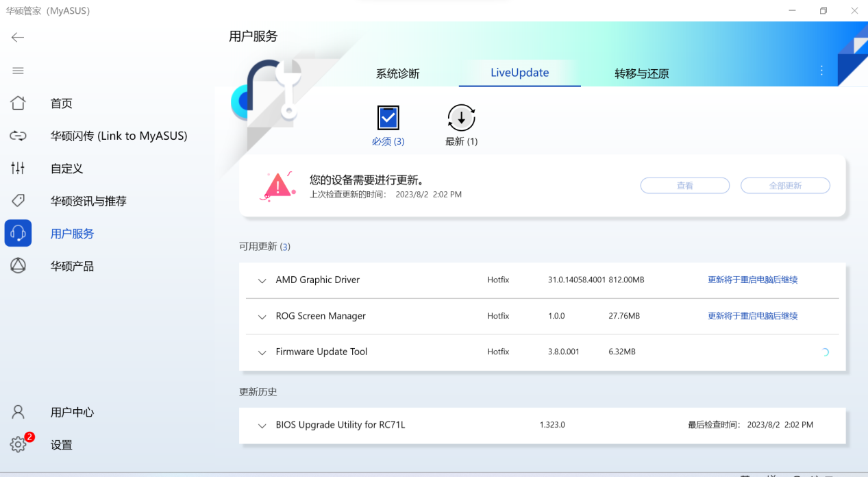Click the back arrow at top left

16,38
